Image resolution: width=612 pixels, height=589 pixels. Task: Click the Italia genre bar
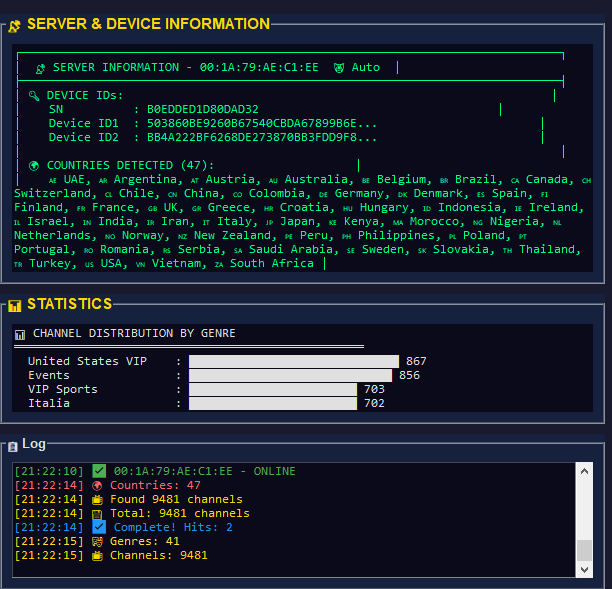click(x=273, y=404)
